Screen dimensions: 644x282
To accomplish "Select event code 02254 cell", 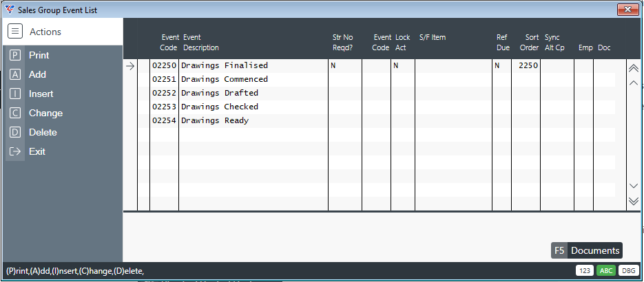I will click(164, 120).
